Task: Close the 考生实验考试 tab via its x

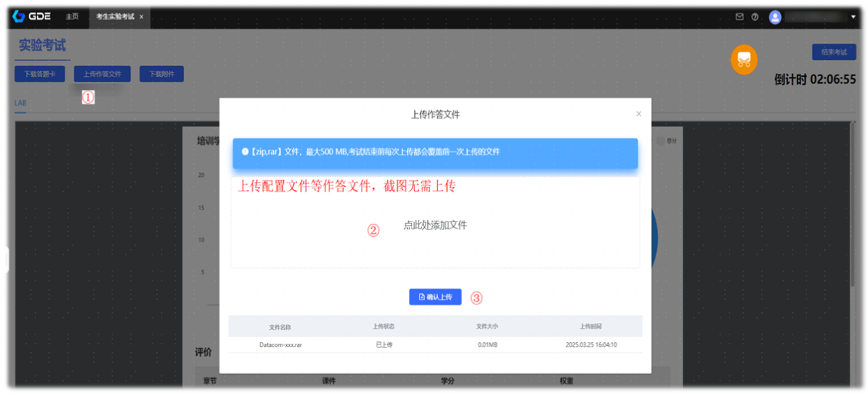Action: click(142, 17)
